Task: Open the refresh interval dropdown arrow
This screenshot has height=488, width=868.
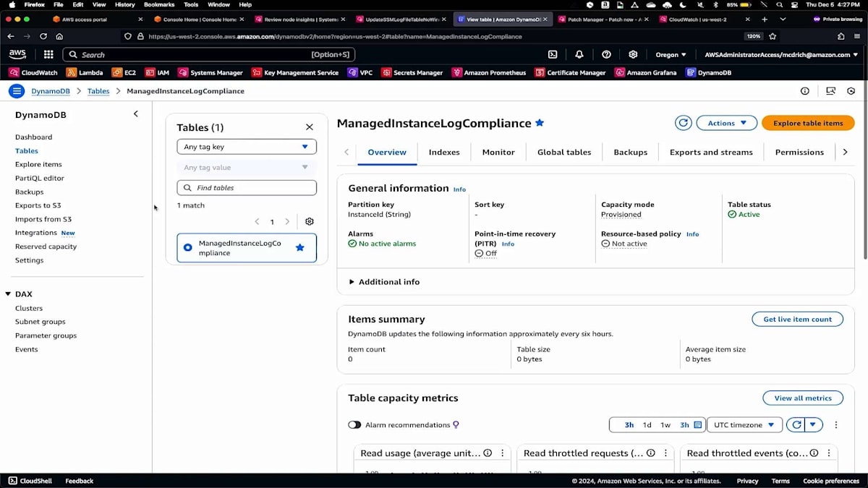Action: coord(814,425)
